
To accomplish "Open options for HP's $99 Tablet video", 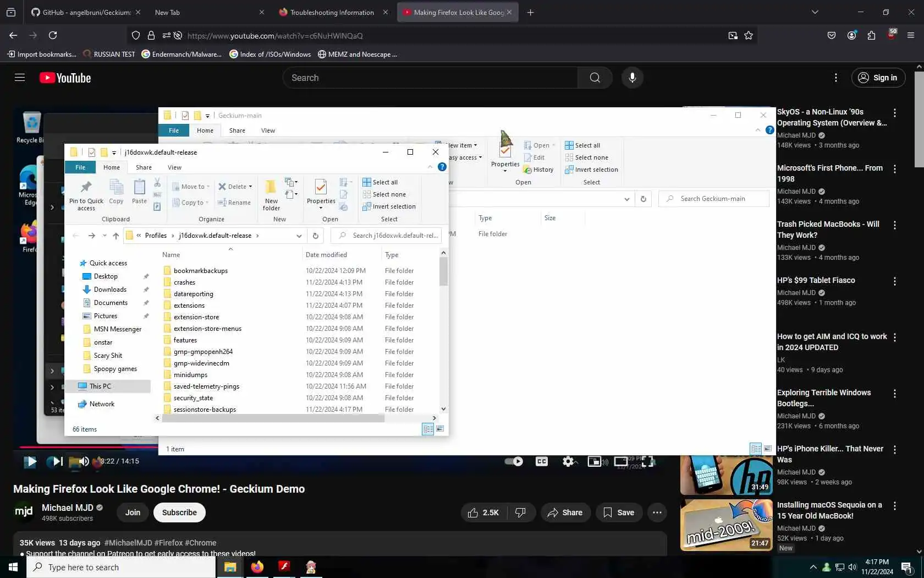I will (x=895, y=281).
